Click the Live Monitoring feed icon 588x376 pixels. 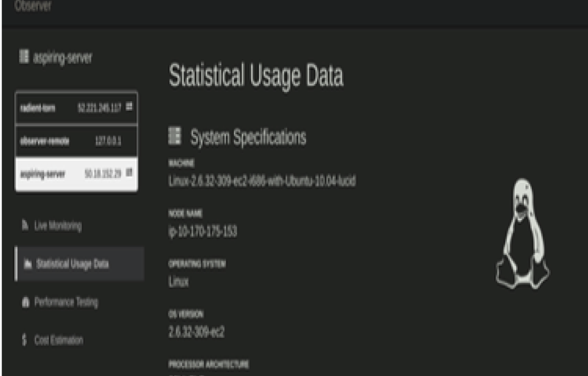[x=25, y=226]
